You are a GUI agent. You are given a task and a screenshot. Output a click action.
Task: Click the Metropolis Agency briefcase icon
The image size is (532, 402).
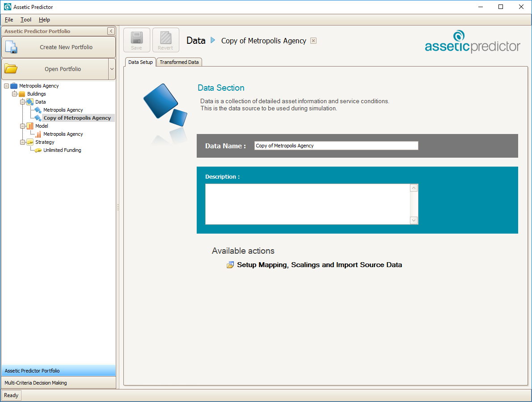14,86
